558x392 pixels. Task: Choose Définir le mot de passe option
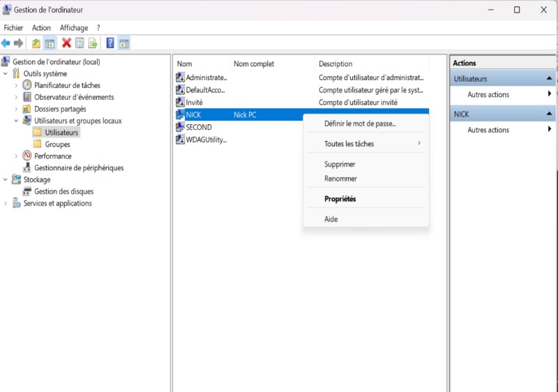point(360,124)
